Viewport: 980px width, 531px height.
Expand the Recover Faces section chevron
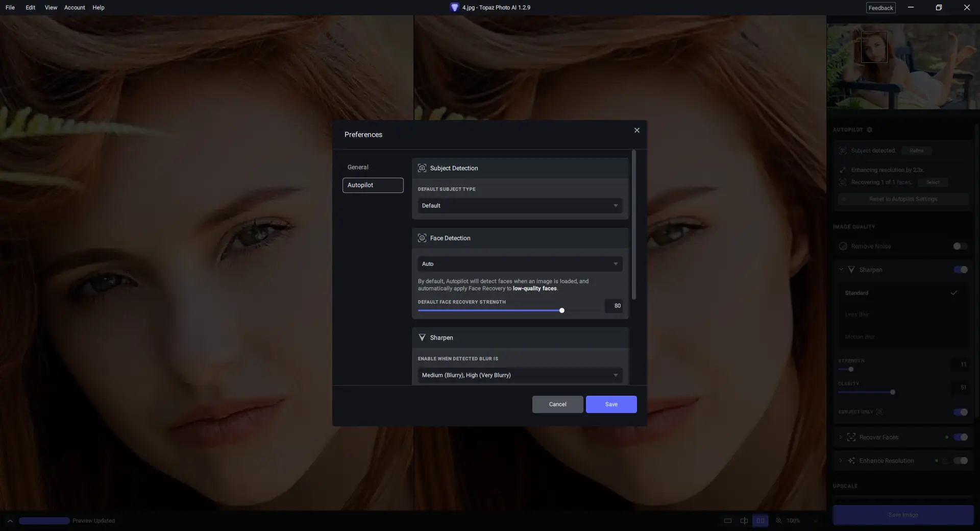coord(841,437)
